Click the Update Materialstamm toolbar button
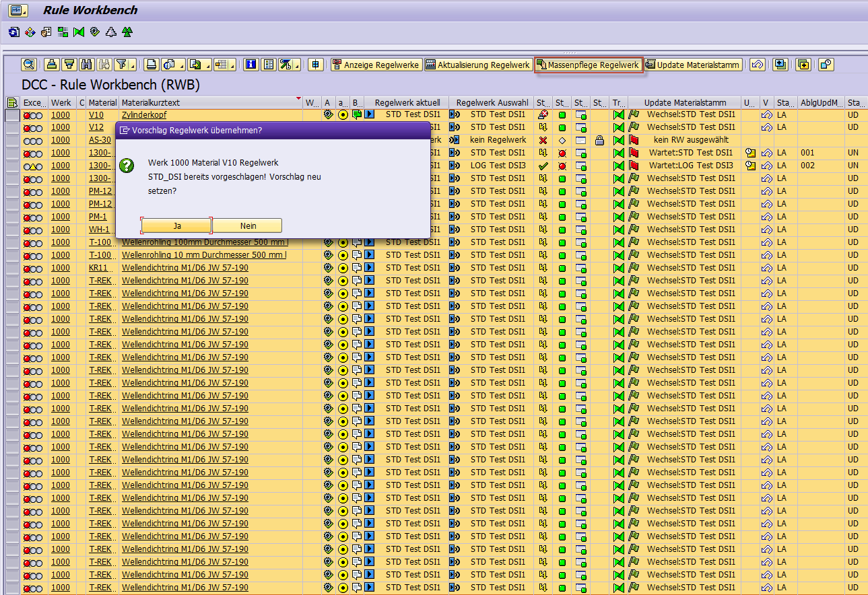This screenshot has height=595, width=868. point(694,65)
